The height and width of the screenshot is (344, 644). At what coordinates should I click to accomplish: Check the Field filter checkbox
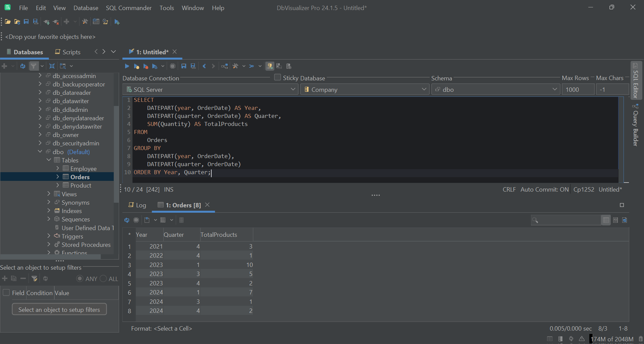(x=6, y=292)
